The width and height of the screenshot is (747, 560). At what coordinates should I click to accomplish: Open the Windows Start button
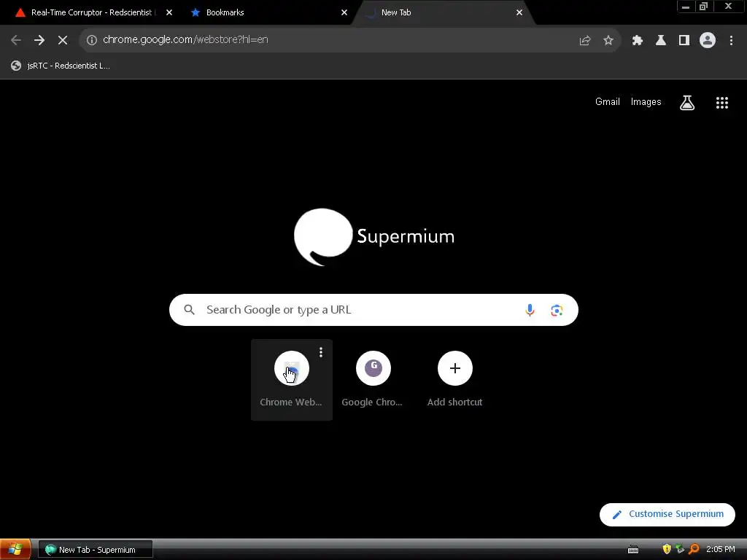(x=16, y=550)
